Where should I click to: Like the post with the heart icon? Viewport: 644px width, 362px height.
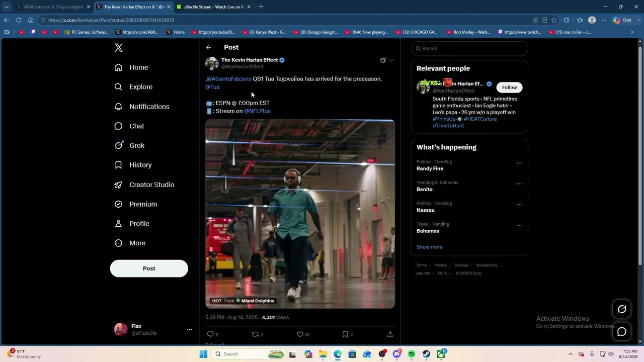(300, 334)
